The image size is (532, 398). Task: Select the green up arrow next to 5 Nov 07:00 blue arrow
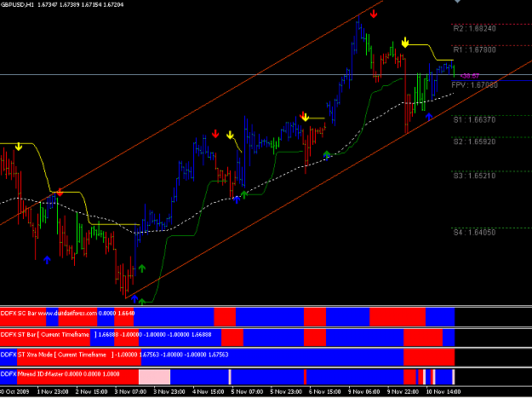coord(244,194)
